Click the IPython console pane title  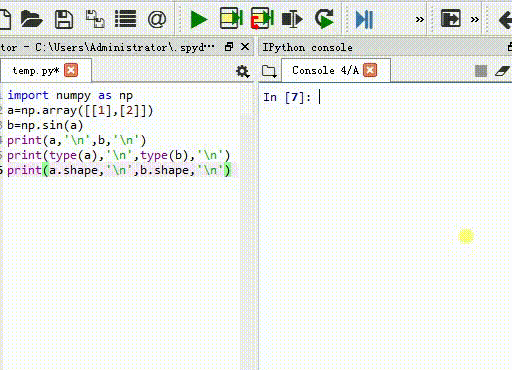click(x=307, y=47)
